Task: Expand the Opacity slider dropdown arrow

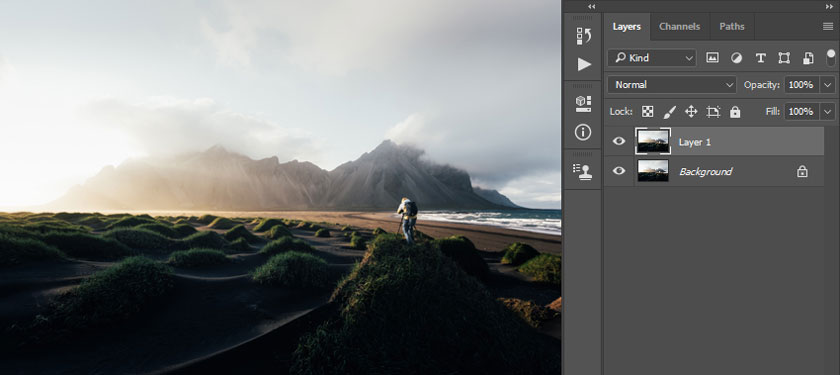Action: (x=828, y=85)
